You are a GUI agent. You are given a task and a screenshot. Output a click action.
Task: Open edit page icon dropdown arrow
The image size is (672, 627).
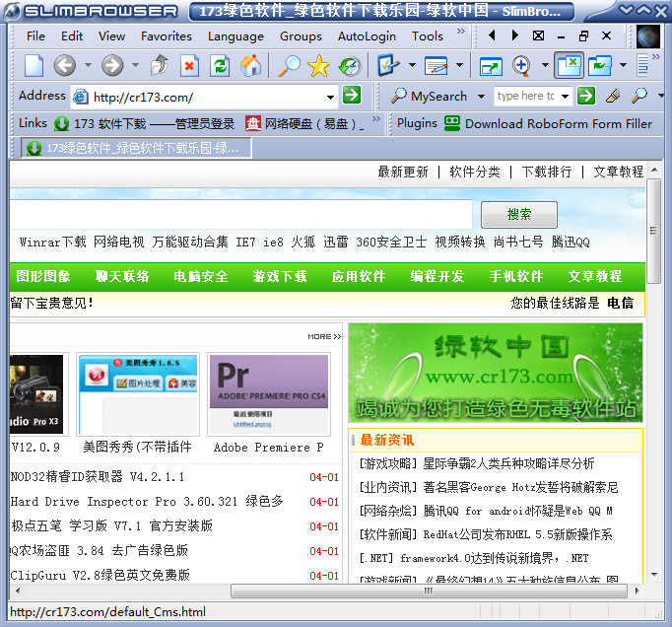pos(459,66)
